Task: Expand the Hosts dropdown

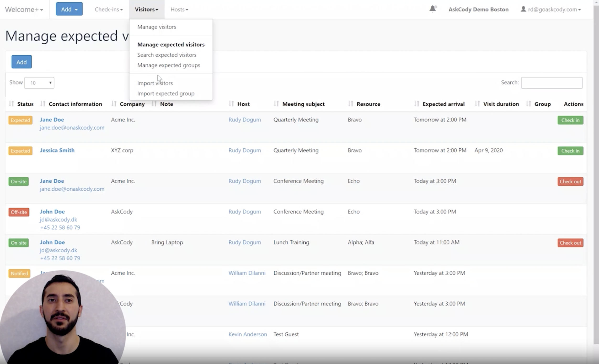Action: tap(179, 9)
